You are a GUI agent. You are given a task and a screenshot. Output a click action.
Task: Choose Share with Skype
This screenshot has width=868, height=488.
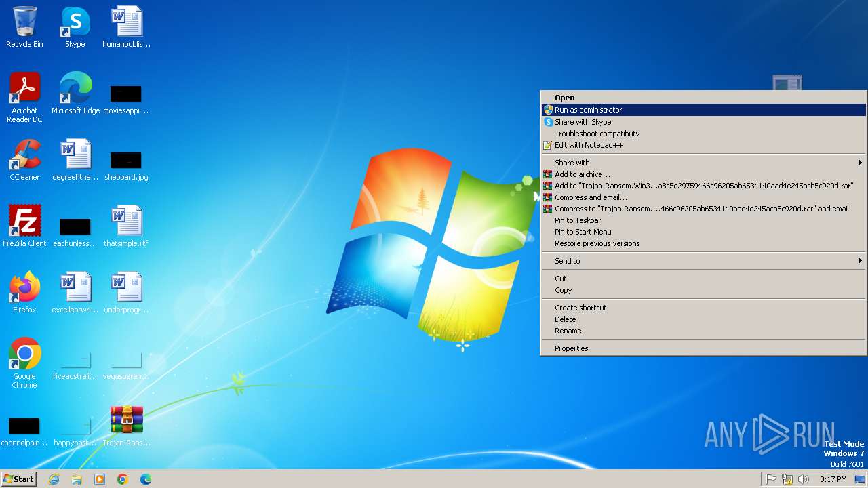tap(703, 122)
